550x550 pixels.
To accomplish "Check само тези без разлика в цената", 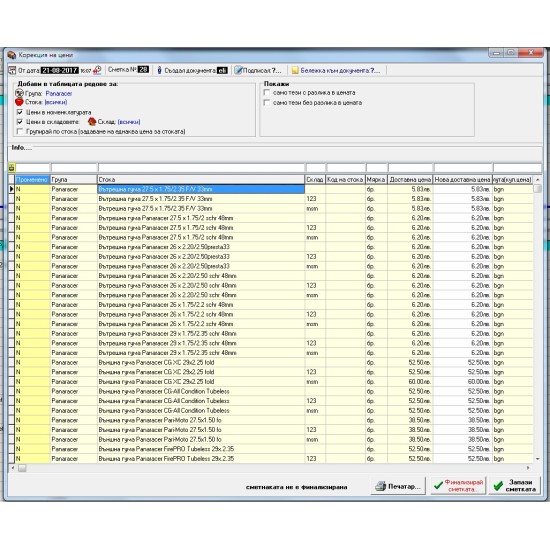I will click(267, 102).
